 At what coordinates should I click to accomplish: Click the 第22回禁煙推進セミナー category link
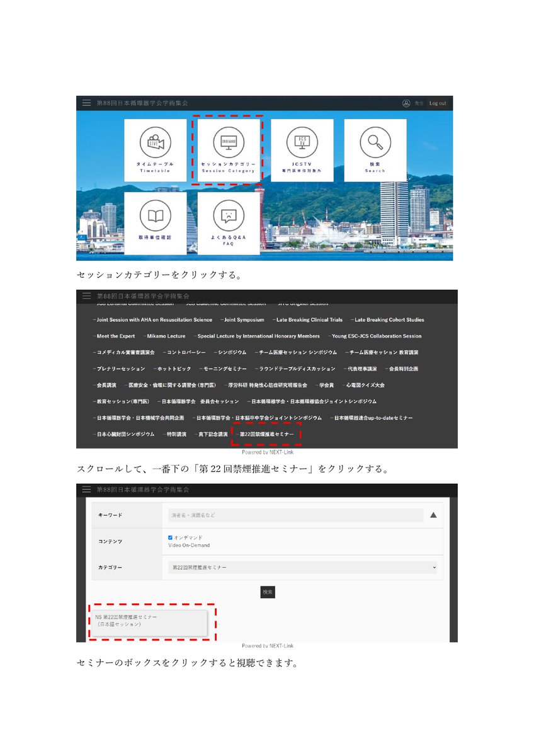265,435
